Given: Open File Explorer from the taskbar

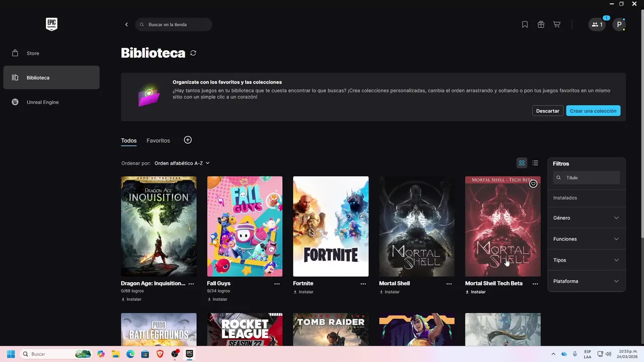Looking at the screenshot, I should click(x=116, y=354).
